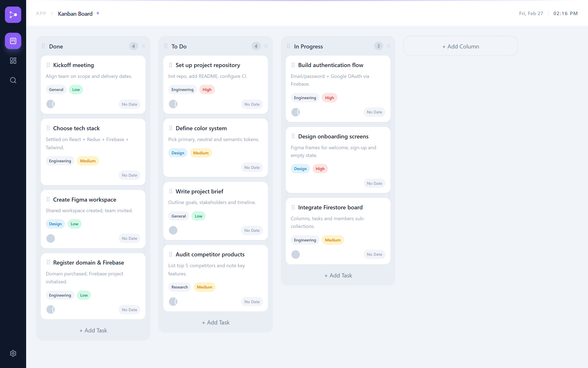Click assignee avatar on Create Figma workspace card
The image size is (588, 368).
51,239
